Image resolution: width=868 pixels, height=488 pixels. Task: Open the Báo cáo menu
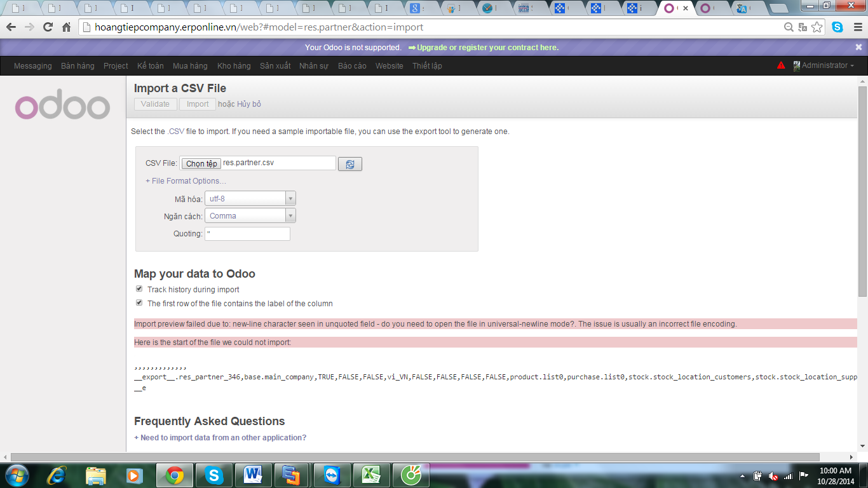click(352, 66)
